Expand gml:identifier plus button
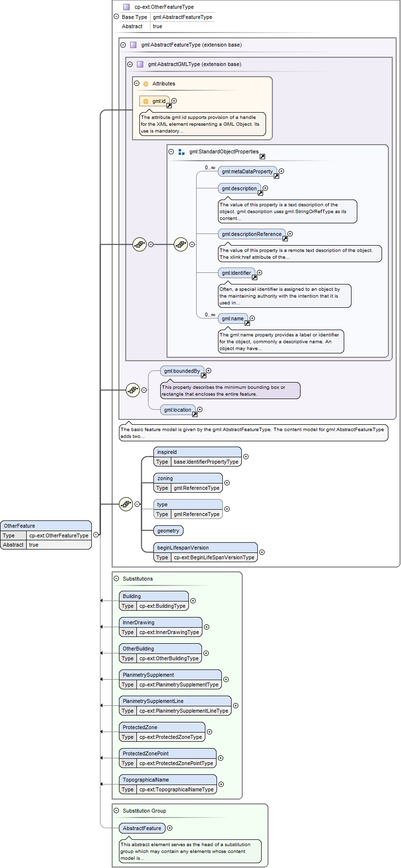401x868 pixels. (260, 273)
